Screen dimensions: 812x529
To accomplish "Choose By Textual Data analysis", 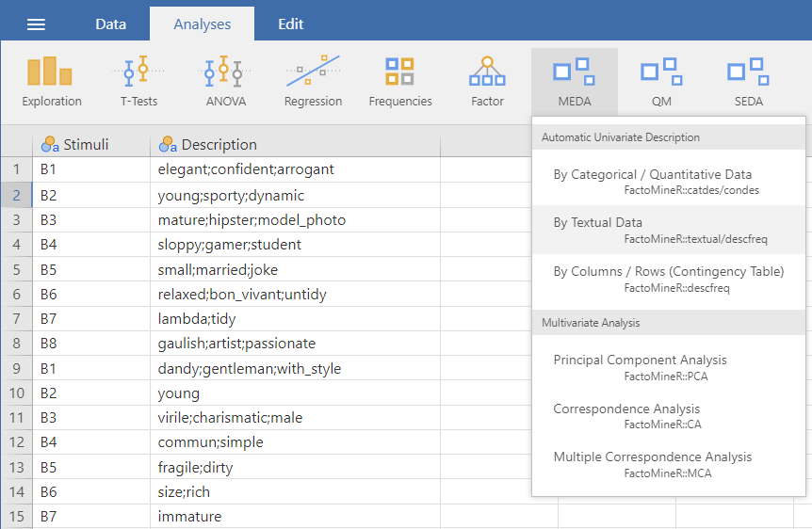I will (669, 230).
